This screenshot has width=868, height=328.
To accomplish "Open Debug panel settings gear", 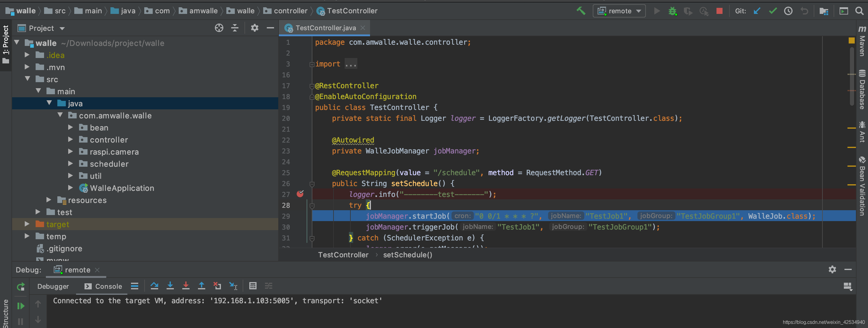I will tap(832, 269).
